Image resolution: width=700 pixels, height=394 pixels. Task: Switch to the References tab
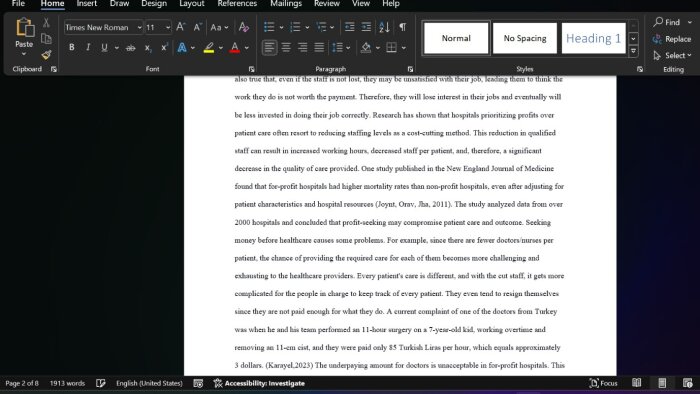coord(237,4)
